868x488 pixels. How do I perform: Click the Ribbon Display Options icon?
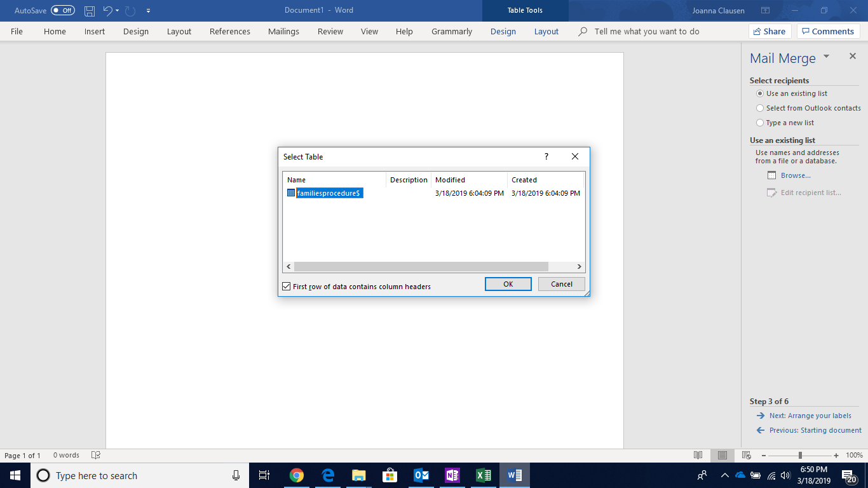click(x=765, y=11)
